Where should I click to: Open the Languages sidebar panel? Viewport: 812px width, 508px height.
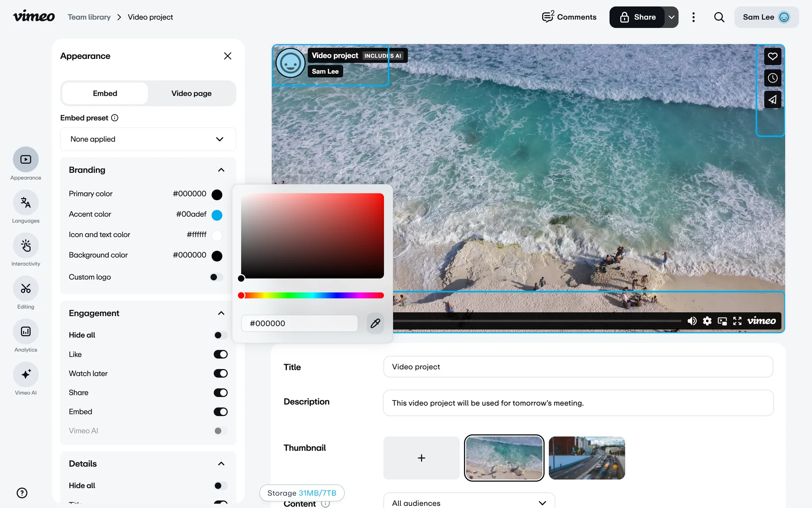pyautogui.click(x=25, y=203)
